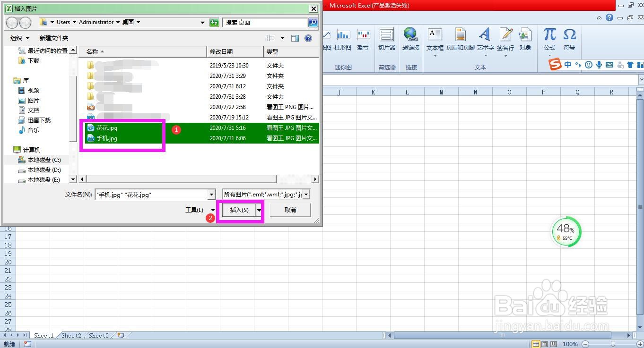Click the Sogou microphone voice input icon

[599, 65]
